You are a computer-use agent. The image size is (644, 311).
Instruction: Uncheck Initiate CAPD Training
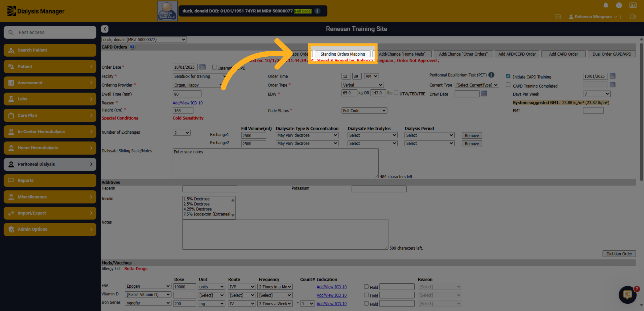click(x=508, y=76)
